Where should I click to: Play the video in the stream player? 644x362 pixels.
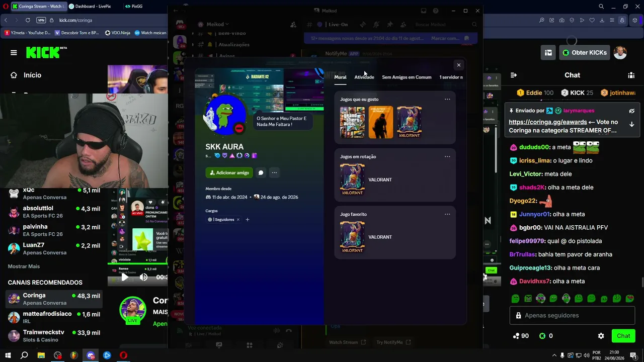pyautogui.click(x=125, y=277)
